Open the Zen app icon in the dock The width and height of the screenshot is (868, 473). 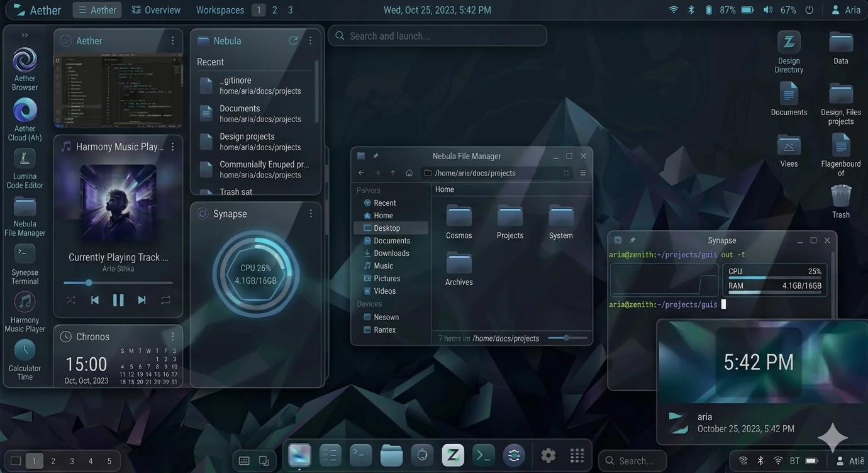(x=452, y=454)
